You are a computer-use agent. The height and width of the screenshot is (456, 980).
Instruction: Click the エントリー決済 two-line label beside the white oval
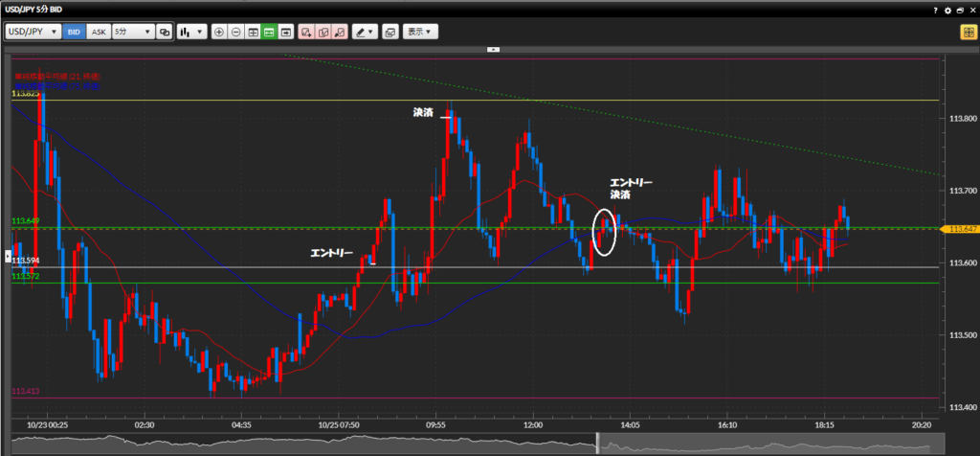(x=631, y=189)
